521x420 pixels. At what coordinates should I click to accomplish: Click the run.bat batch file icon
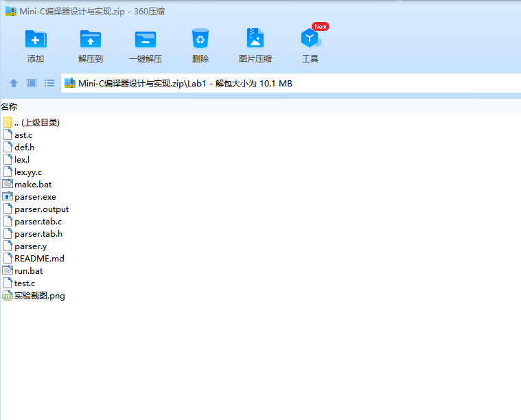click(8, 270)
